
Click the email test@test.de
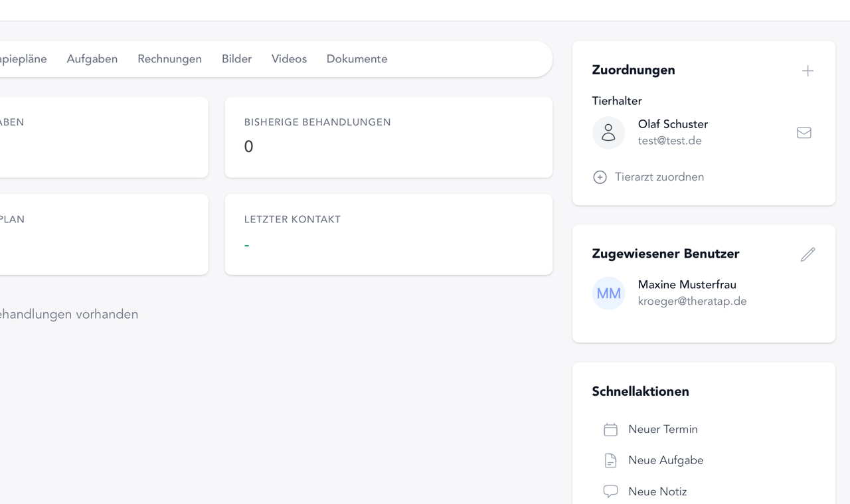click(x=670, y=141)
